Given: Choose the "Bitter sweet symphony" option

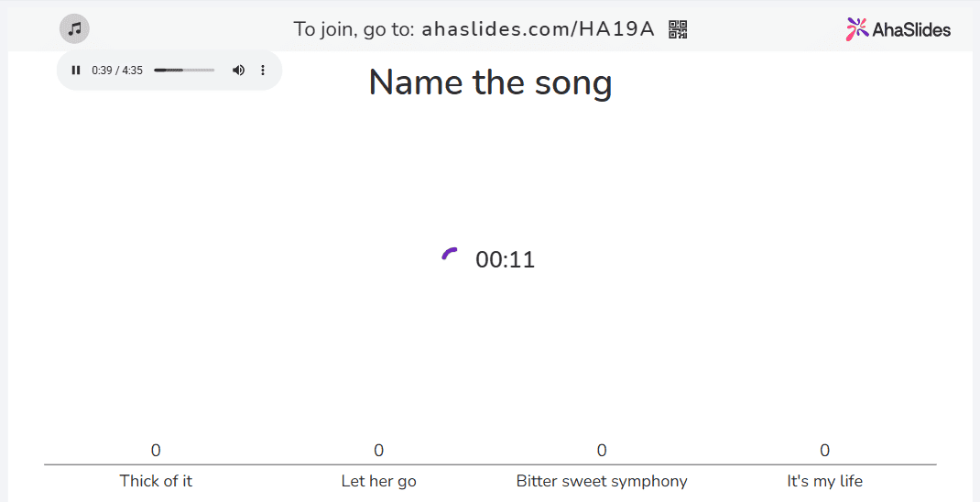Looking at the screenshot, I should coord(602,481).
